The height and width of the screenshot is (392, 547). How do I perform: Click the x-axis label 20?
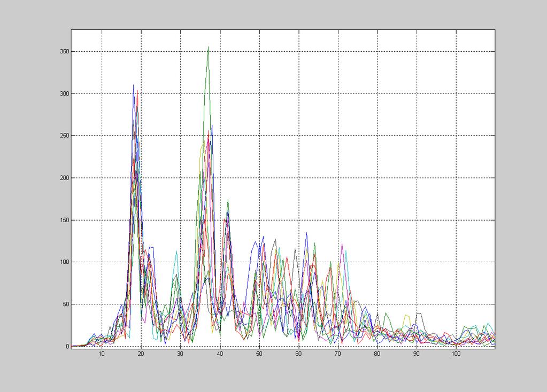tap(141, 354)
